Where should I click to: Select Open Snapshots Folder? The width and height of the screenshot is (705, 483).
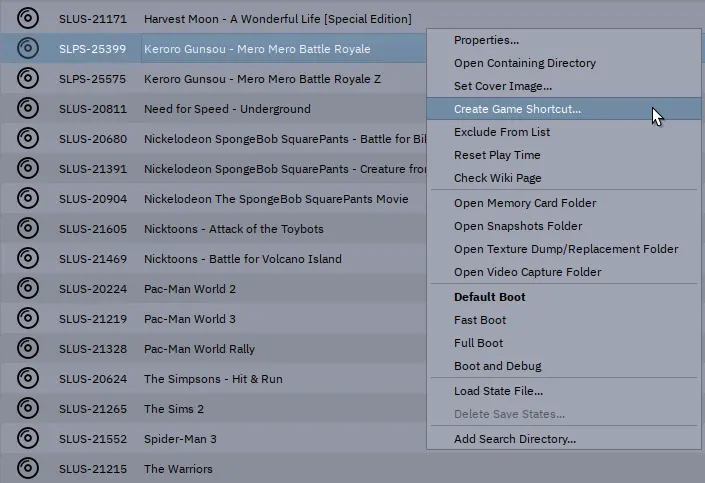[564, 226]
